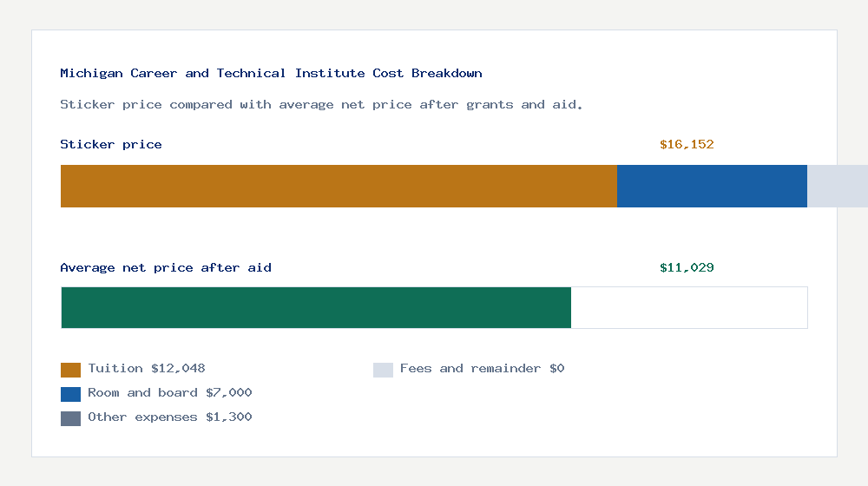Click the subtitle about grants and aid
868x486 pixels.
[x=321, y=105]
